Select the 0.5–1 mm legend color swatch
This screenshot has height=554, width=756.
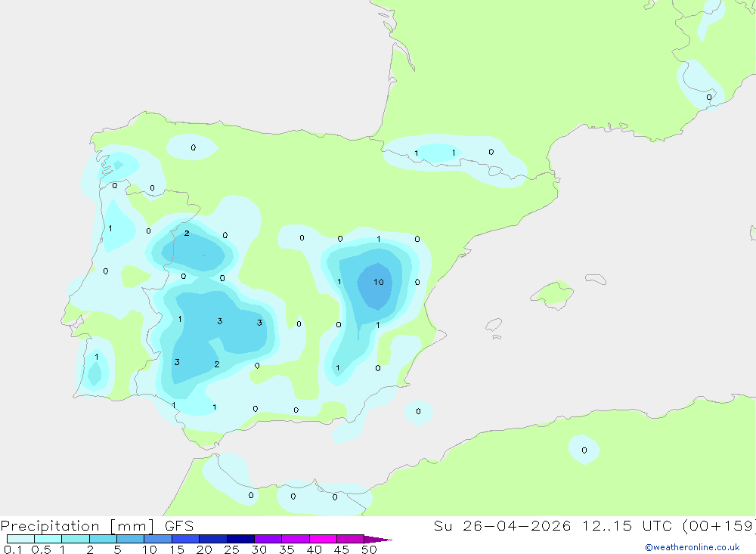coord(48,539)
